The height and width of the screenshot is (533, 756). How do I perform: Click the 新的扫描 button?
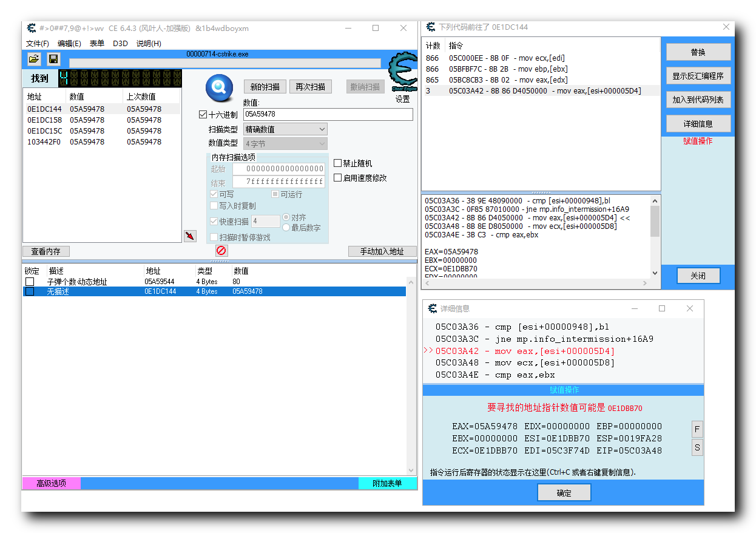265,87
